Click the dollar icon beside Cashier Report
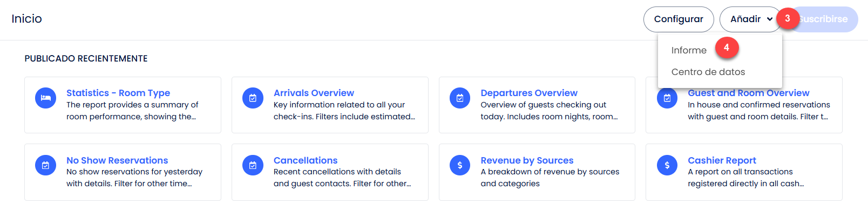The width and height of the screenshot is (868, 217). [667, 165]
